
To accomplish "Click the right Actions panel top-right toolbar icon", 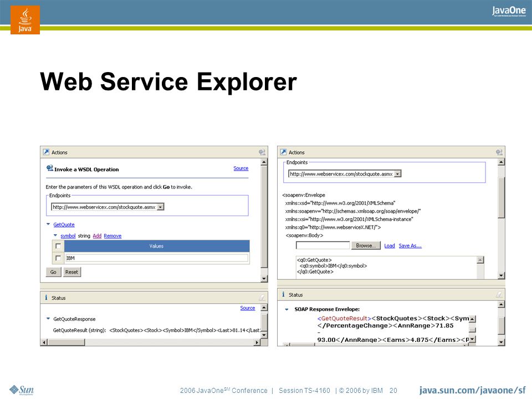I will (x=499, y=152).
